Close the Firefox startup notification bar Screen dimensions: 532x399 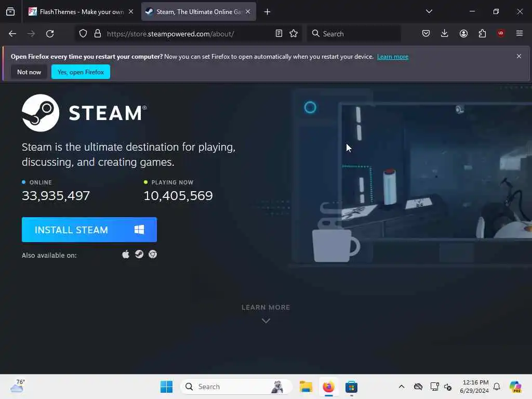coord(519,56)
